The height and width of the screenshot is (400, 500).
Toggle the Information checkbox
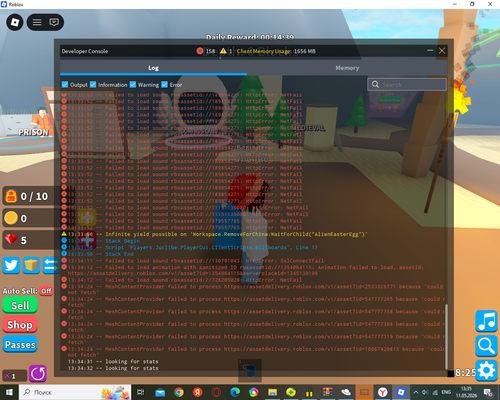coord(93,85)
